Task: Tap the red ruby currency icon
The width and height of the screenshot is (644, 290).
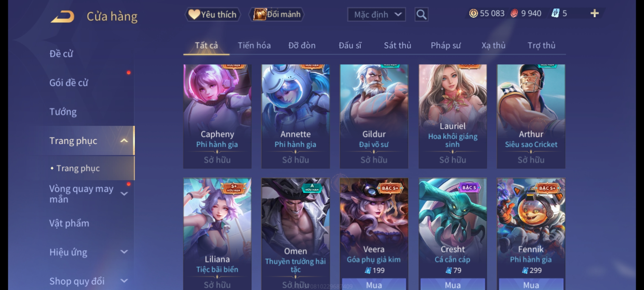Action: pyautogui.click(x=514, y=13)
